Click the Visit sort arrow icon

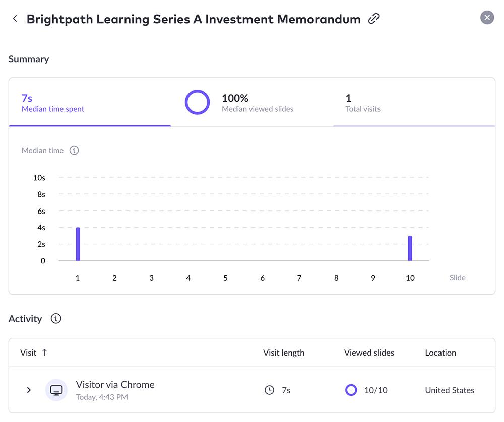45,353
